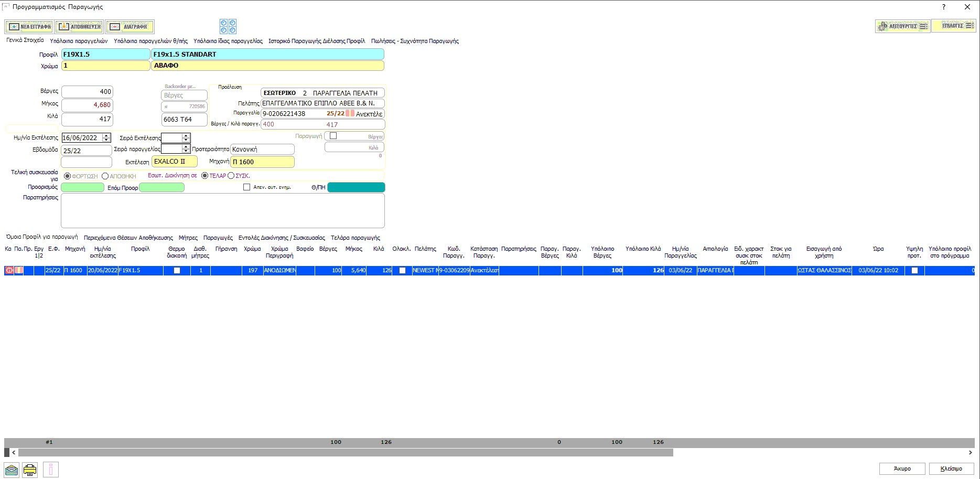
Task: Tick the Απεν. αυτ. ενημ. checkbox
Action: click(246, 187)
